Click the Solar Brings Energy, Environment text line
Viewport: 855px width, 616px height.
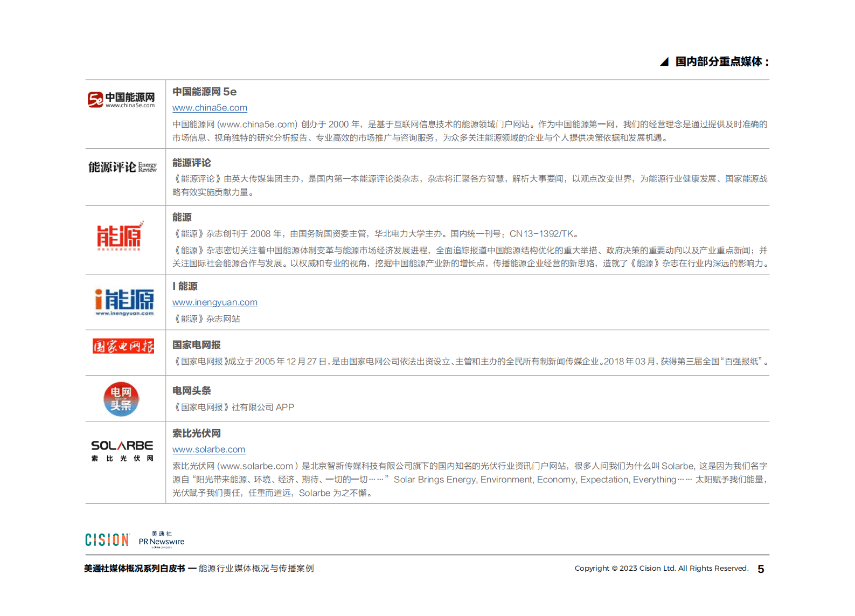[470, 480]
